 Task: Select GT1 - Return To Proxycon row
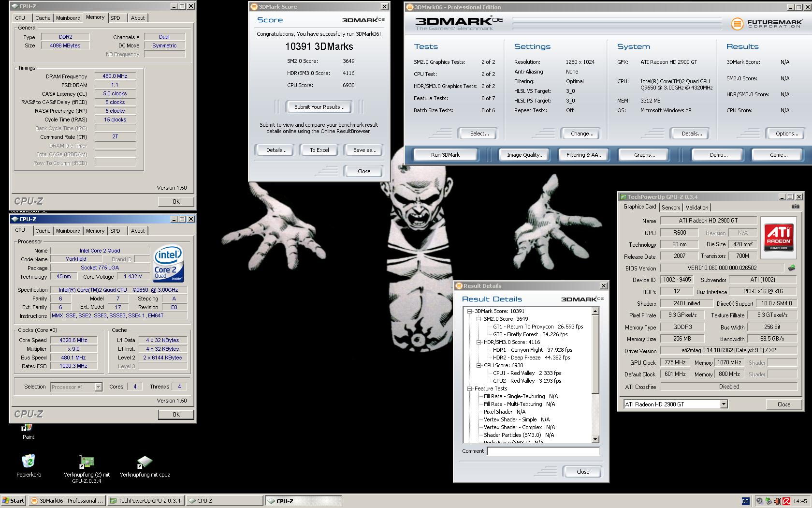(x=538, y=327)
